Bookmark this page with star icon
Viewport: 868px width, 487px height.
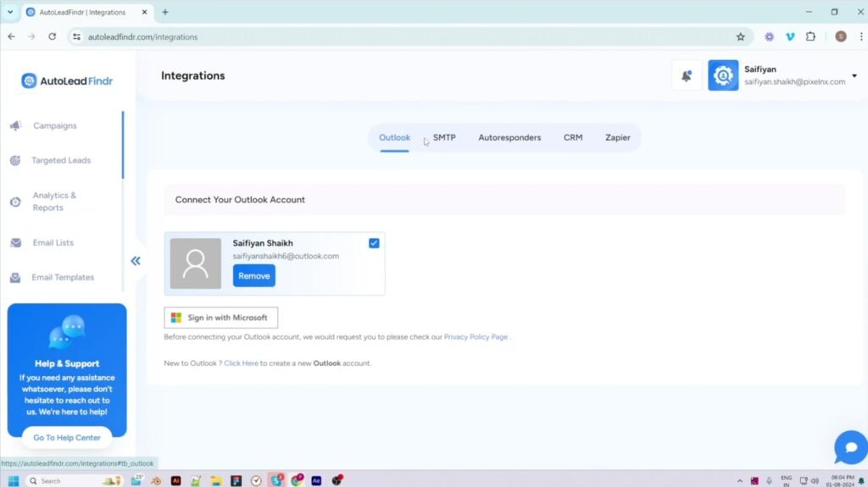click(x=741, y=36)
